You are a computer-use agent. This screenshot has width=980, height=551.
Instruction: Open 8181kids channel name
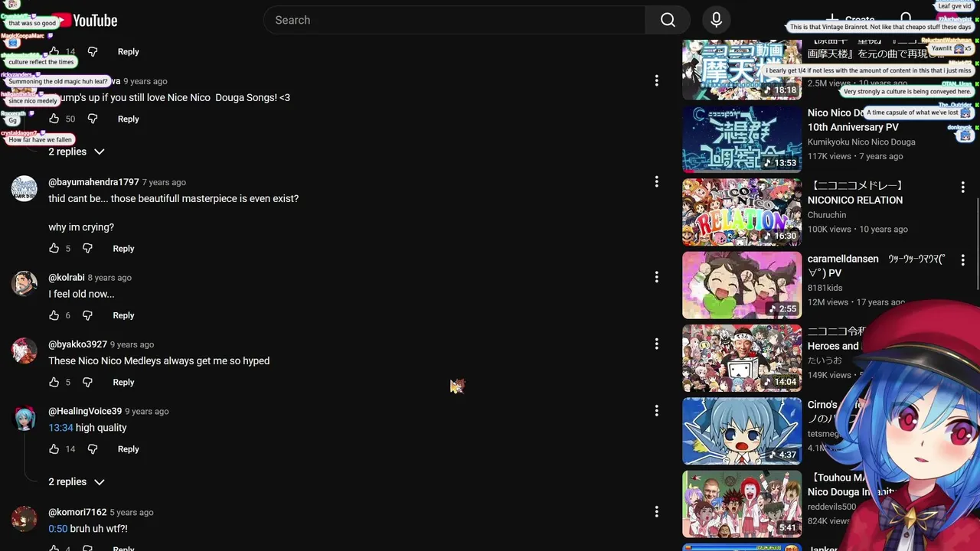[x=825, y=288]
